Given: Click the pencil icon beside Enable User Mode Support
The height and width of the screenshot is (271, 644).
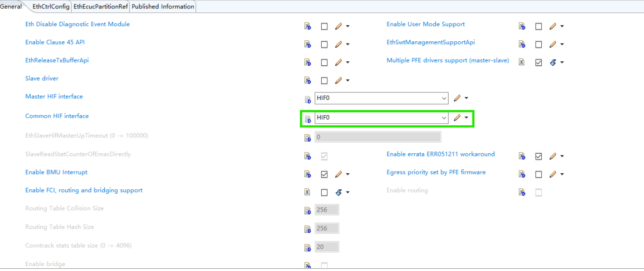Looking at the screenshot, I should [553, 26].
